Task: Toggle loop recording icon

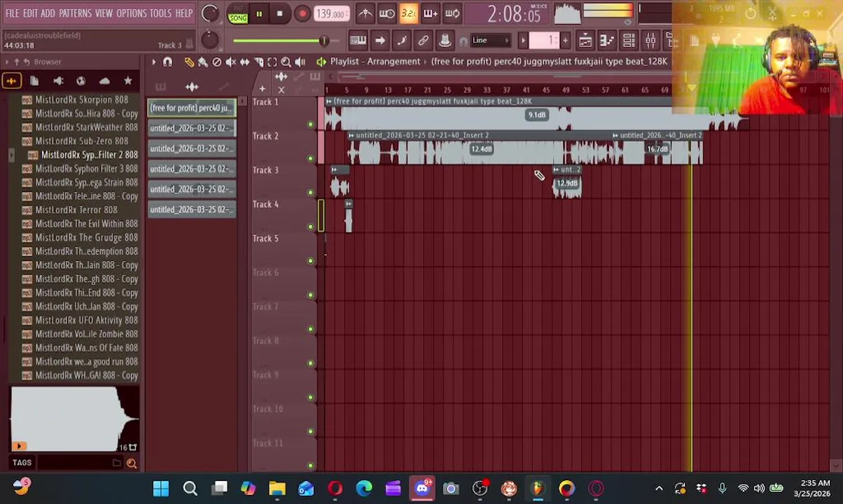Action: click(x=452, y=13)
